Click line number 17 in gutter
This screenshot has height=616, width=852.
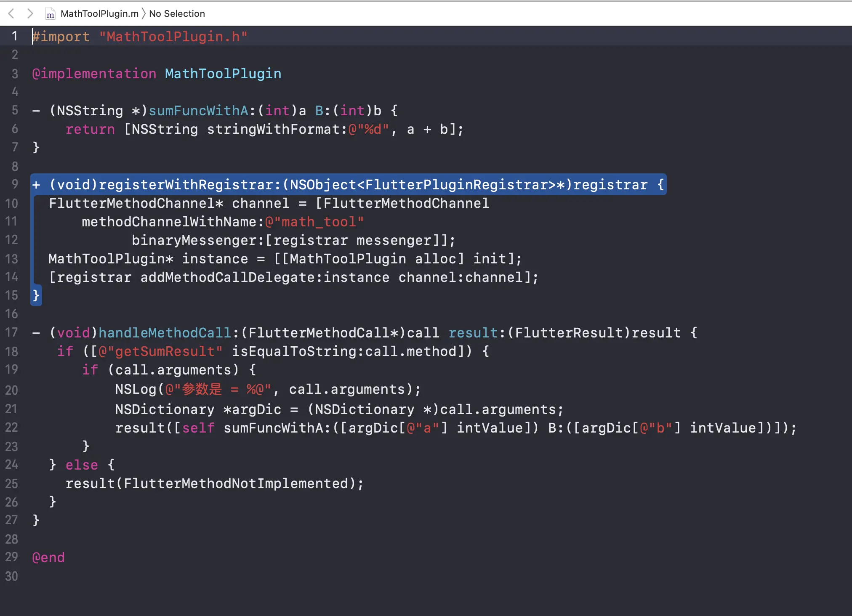12,332
